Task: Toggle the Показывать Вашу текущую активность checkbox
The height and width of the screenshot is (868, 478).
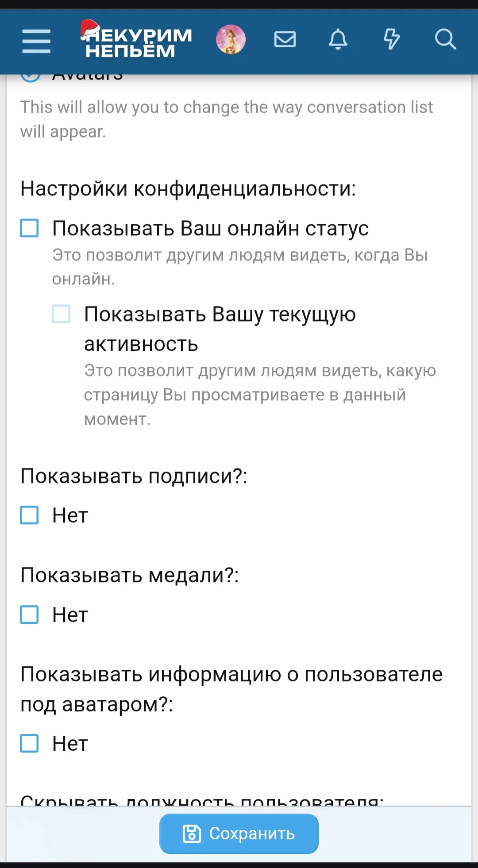Action: coord(61,314)
